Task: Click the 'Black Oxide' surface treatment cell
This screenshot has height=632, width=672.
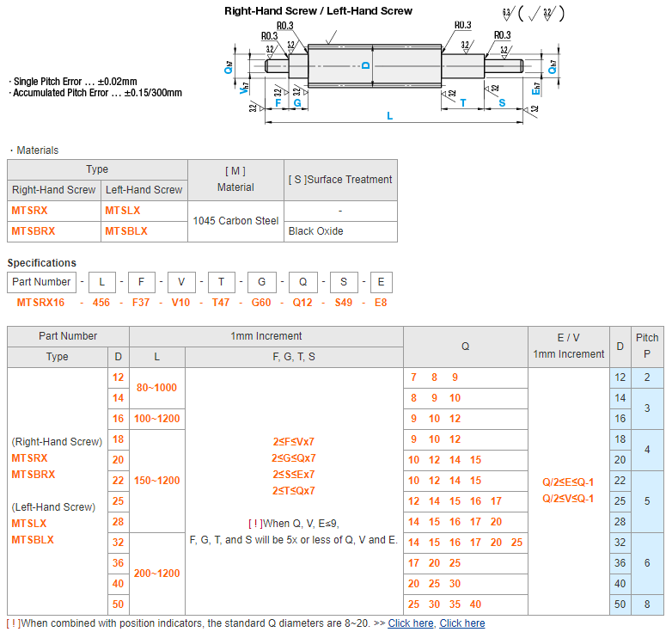Action: point(315,231)
